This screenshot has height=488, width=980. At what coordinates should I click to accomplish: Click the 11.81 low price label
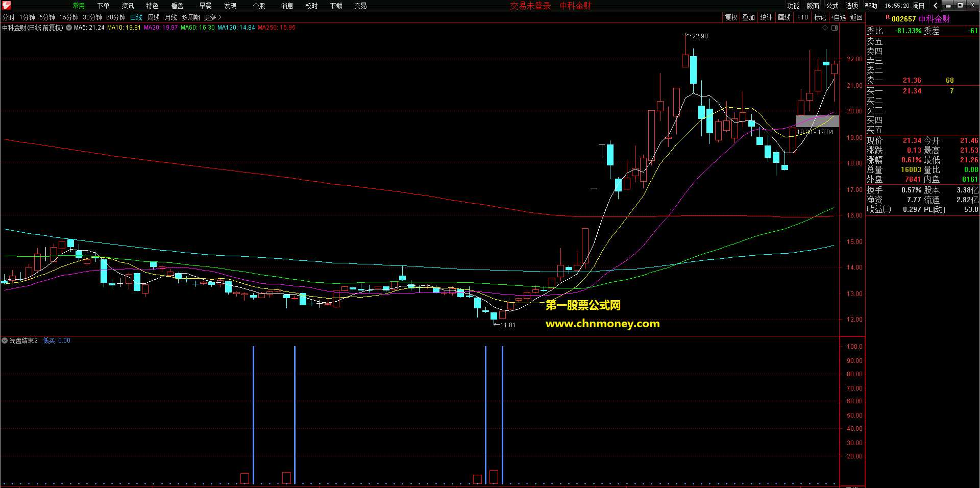(x=507, y=325)
